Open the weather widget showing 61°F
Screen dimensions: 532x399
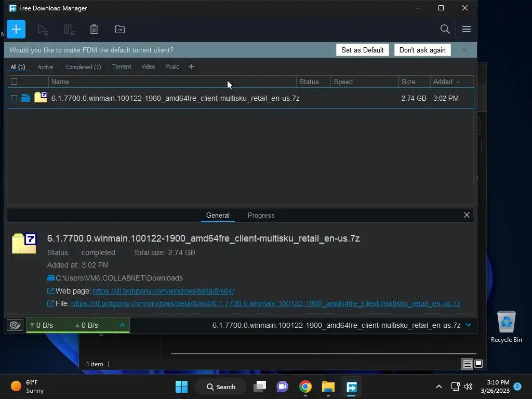pos(28,387)
